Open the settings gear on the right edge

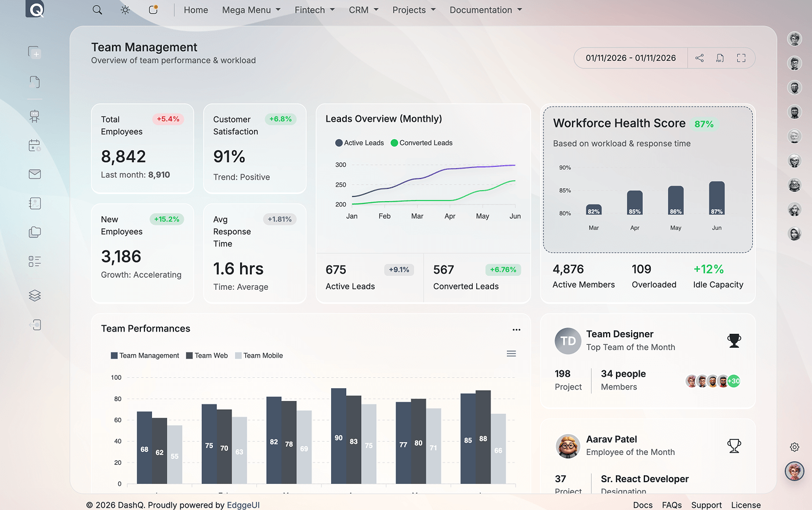click(794, 447)
